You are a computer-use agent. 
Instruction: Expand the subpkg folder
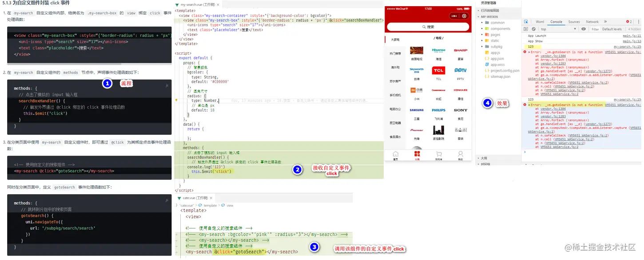point(496,46)
